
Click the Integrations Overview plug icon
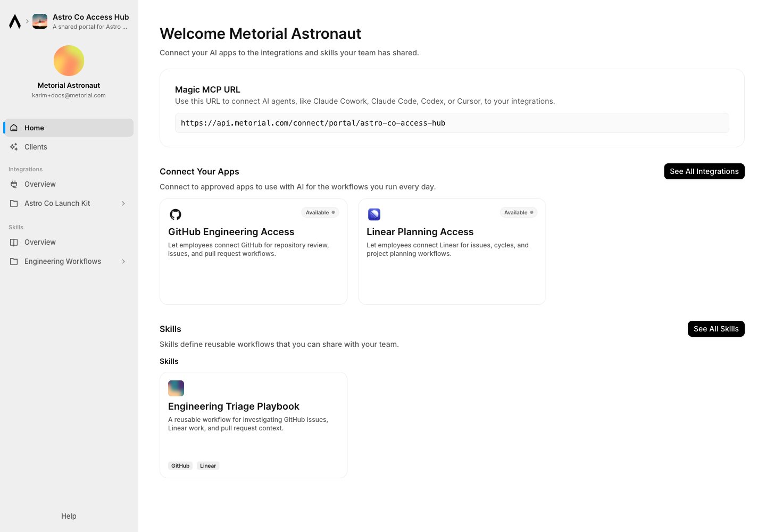14,184
